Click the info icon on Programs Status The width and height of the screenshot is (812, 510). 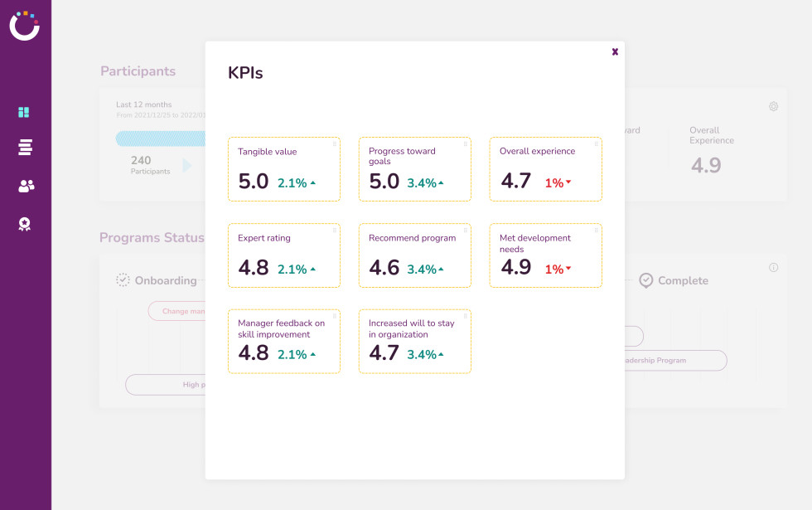click(x=773, y=267)
